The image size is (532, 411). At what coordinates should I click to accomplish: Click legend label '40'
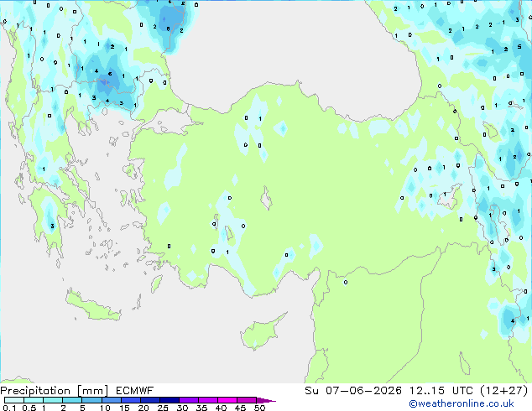[x=221, y=408]
